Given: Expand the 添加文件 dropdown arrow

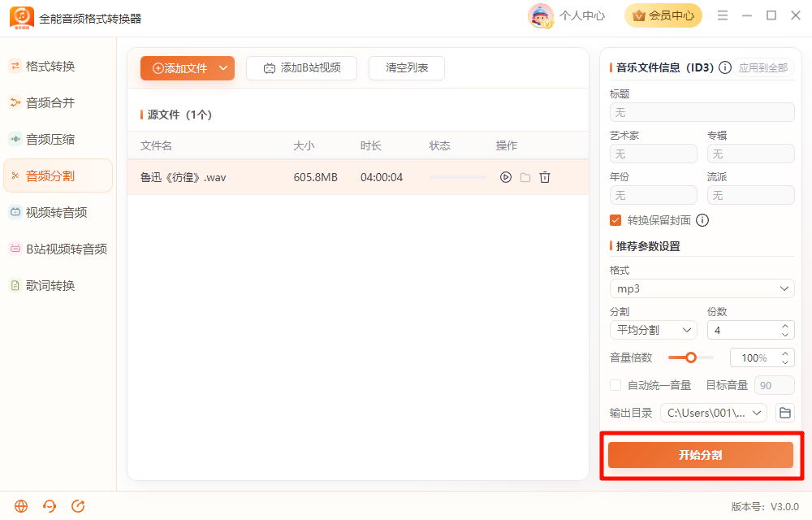Looking at the screenshot, I should coord(223,68).
